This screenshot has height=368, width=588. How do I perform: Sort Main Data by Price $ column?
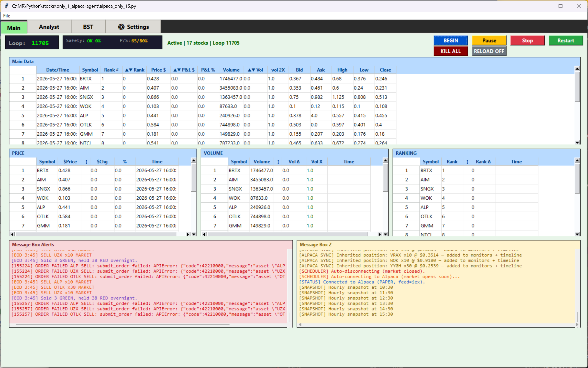pos(158,70)
